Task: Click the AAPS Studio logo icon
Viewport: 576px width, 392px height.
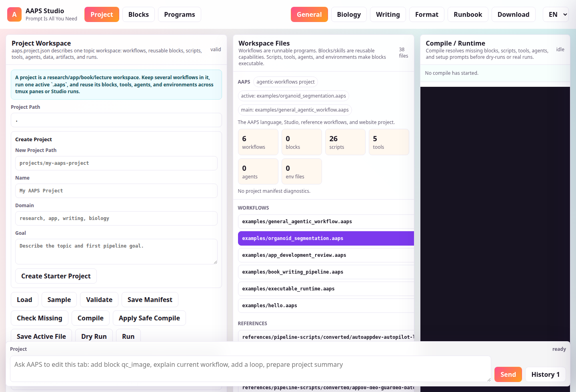Action: [14, 14]
